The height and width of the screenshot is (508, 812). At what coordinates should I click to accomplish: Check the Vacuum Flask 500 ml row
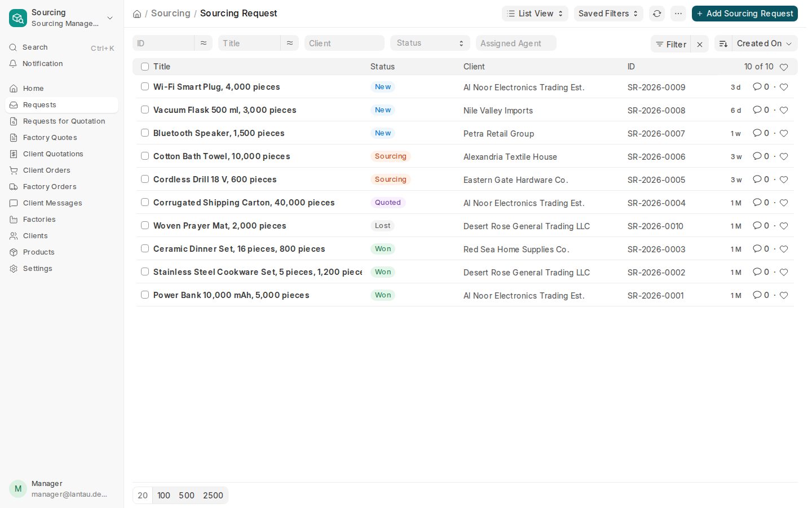tap(145, 110)
